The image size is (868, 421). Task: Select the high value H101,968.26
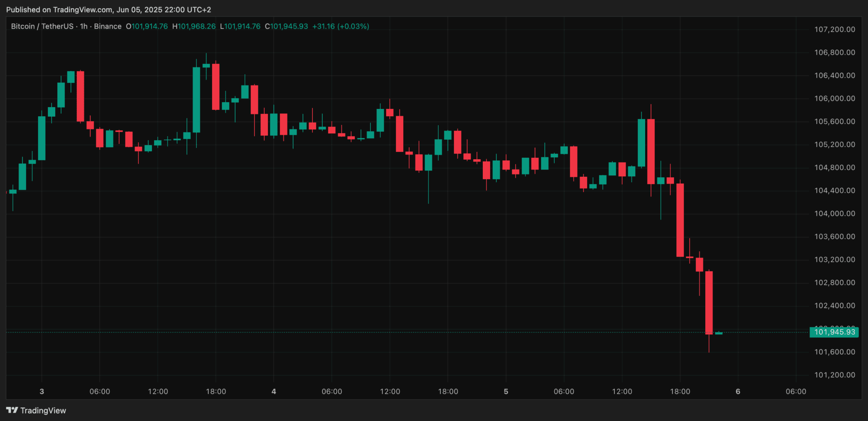[194, 26]
